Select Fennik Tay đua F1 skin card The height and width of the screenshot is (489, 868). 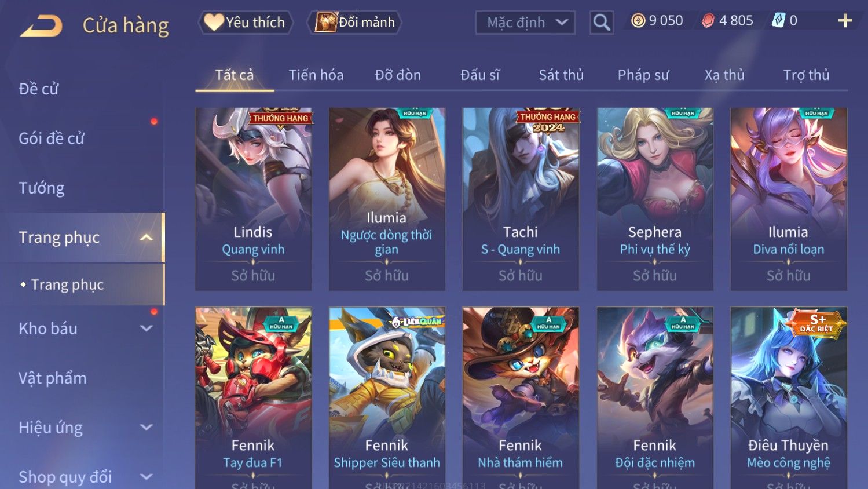click(254, 398)
